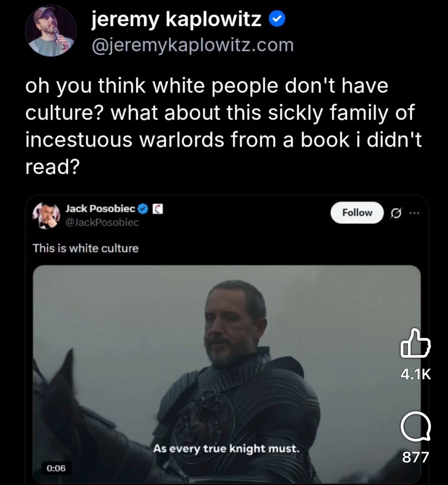
Task: Open Jack Posobiec's avatar picture
Action: tap(46, 215)
